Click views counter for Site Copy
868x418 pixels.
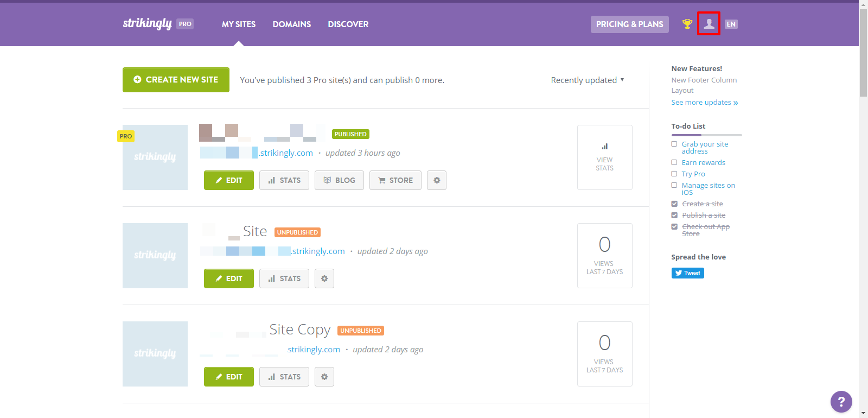(x=605, y=354)
